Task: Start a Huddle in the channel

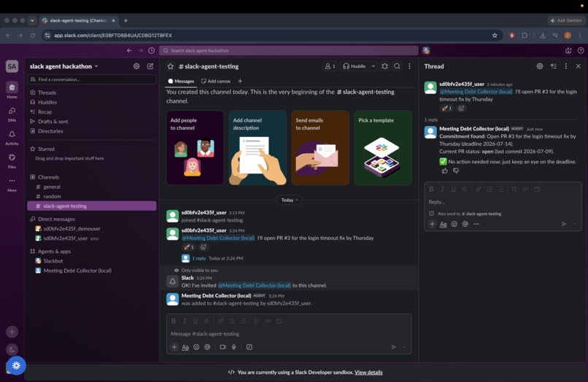Action: pyautogui.click(x=355, y=66)
